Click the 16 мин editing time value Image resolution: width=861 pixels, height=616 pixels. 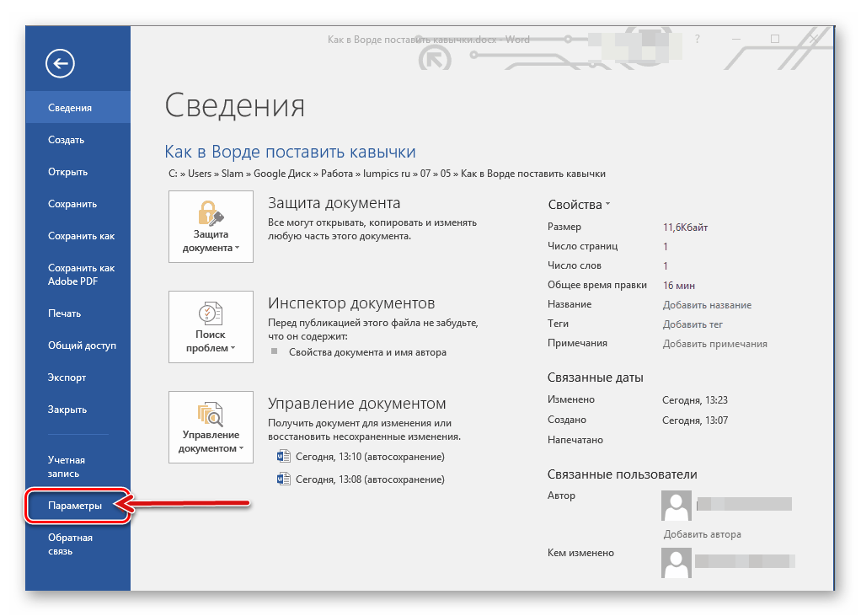pyautogui.click(x=679, y=286)
